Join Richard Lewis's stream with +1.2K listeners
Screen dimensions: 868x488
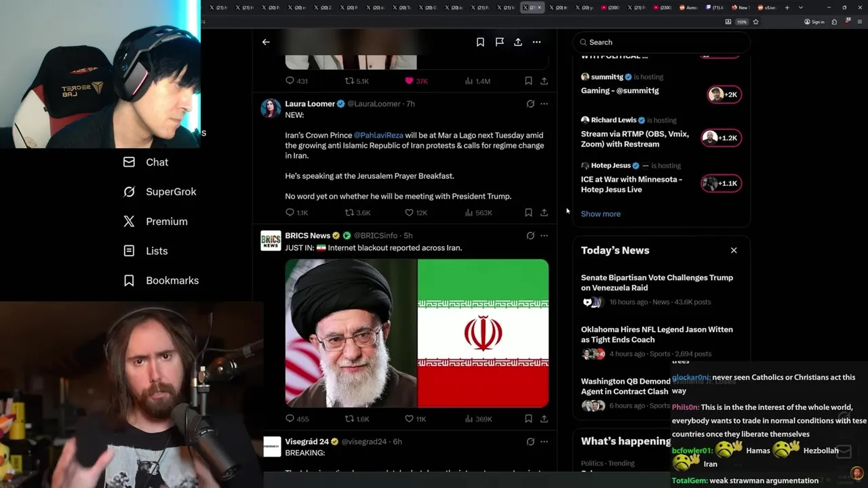click(722, 138)
